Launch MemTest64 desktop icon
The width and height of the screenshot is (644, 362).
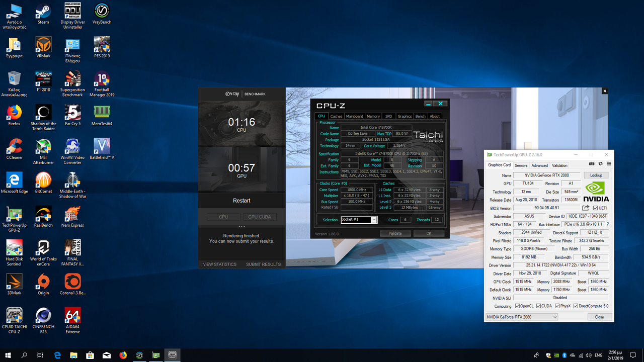point(102,115)
